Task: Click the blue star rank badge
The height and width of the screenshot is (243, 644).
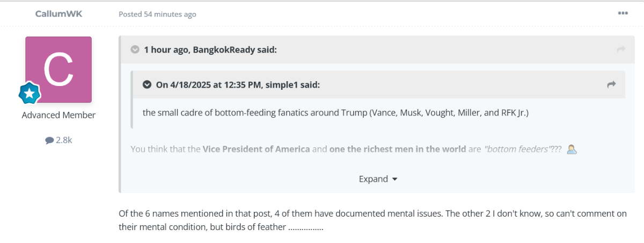Action: pyautogui.click(x=30, y=94)
